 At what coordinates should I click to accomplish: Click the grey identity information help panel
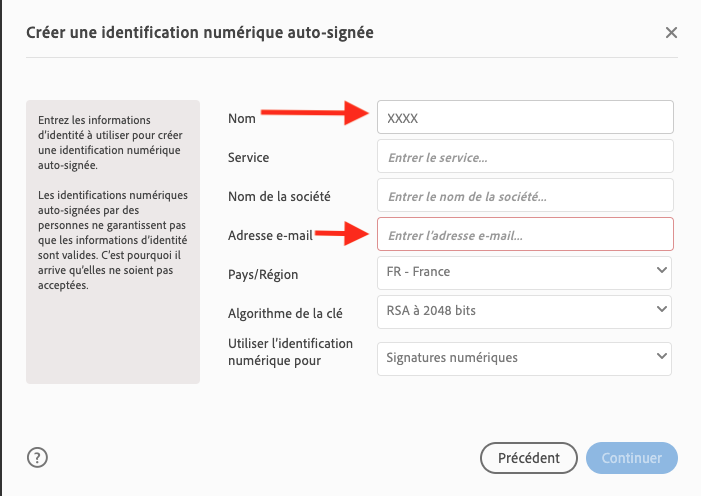point(113,240)
